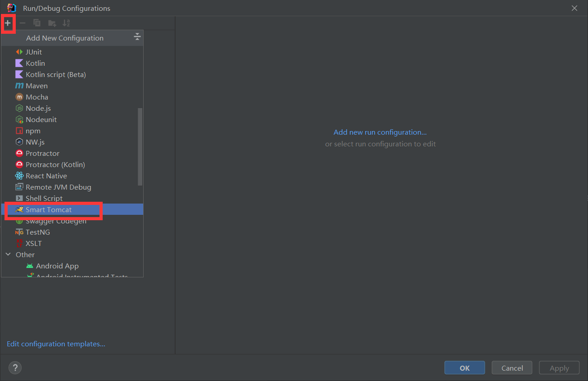588x381 pixels.
Task: Click the Copy Configuration toolbar icon
Action: click(x=37, y=23)
